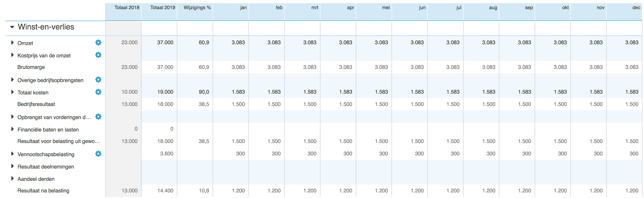Open Vennootschapsbelasting gear settings
Viewport: 644px width, 198px height.
tap(98, 154)
